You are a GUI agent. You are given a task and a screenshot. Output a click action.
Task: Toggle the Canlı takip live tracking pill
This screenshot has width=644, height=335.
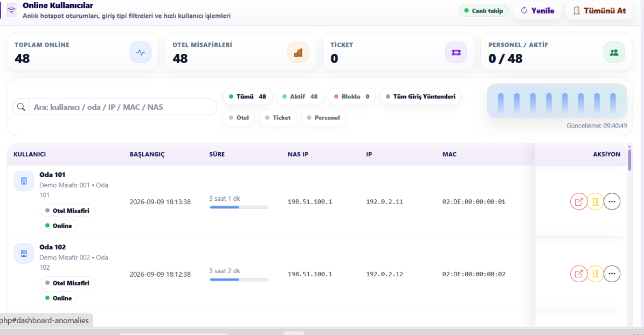coord(483,11)
